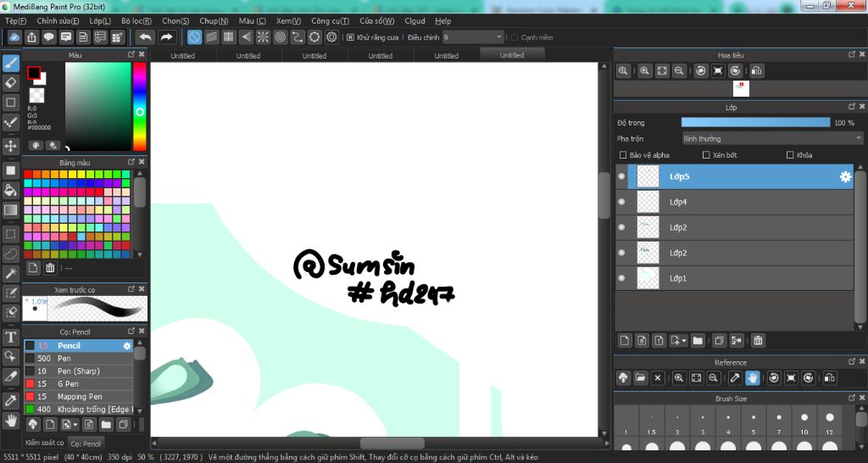The width and height of the screenshot is (868, 463).
Task: Enable the concentric circle snap
Action: click(x=280, y=37)
